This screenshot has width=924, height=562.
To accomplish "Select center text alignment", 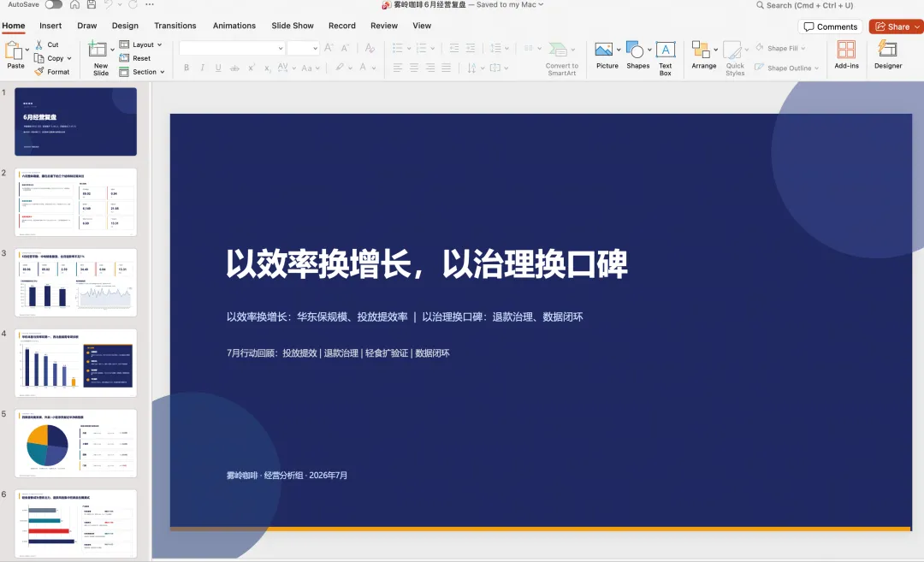I will click(414, 68).
